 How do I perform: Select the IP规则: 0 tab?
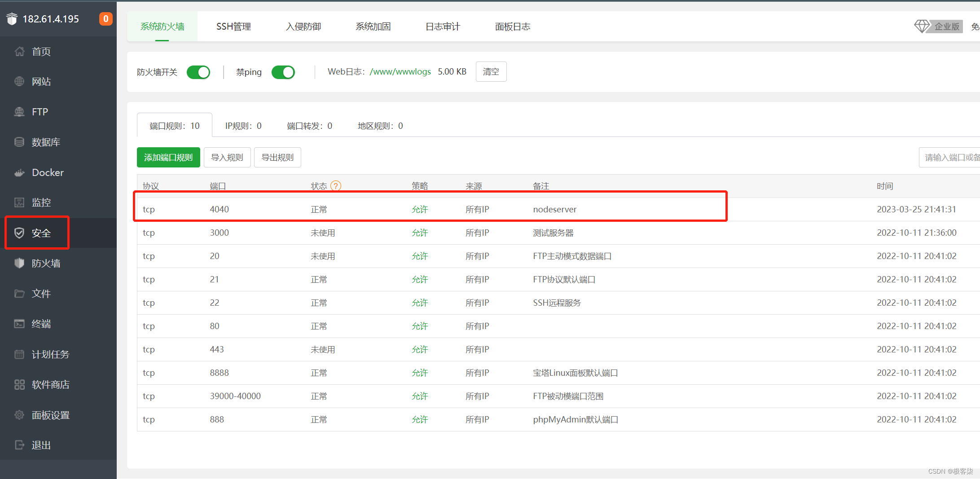pos(243,126)
